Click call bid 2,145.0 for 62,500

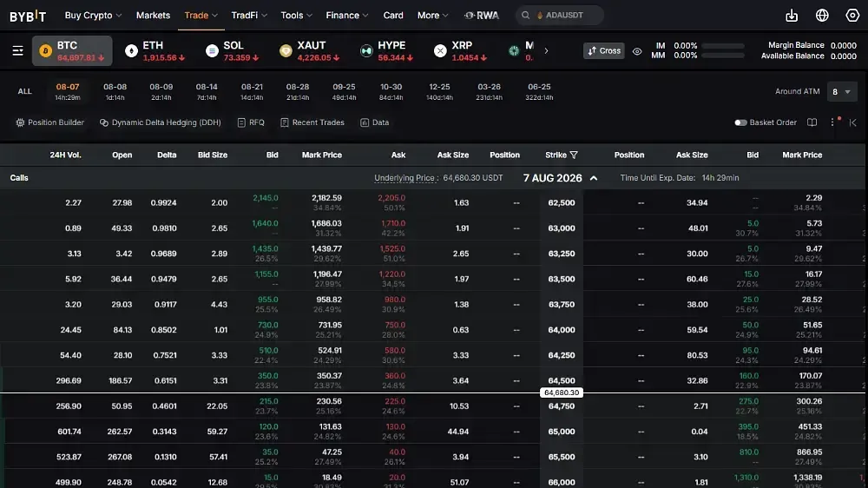pyautogui.click(x=266, y=198)
